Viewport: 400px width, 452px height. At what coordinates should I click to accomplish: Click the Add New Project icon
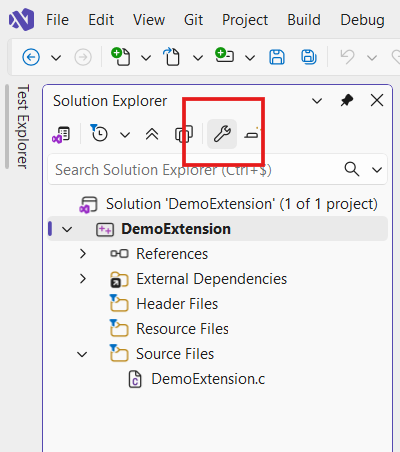click(x=224, y=55)
